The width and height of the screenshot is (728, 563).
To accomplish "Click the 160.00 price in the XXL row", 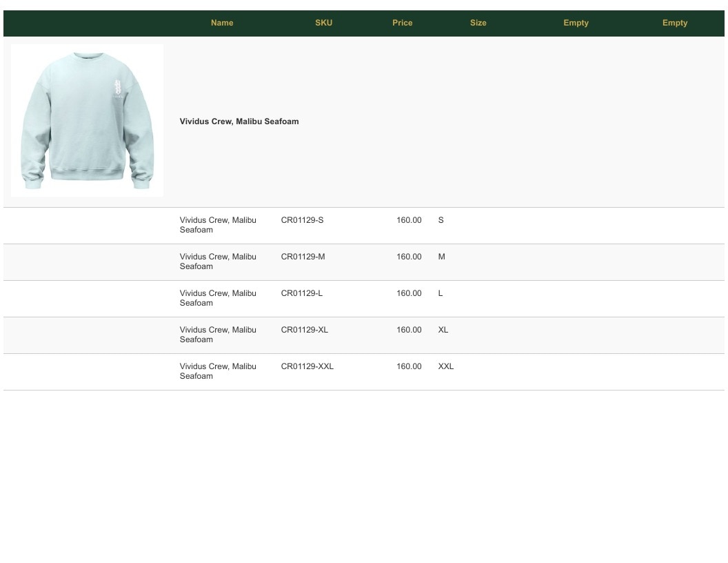I will tap(409, 366).
